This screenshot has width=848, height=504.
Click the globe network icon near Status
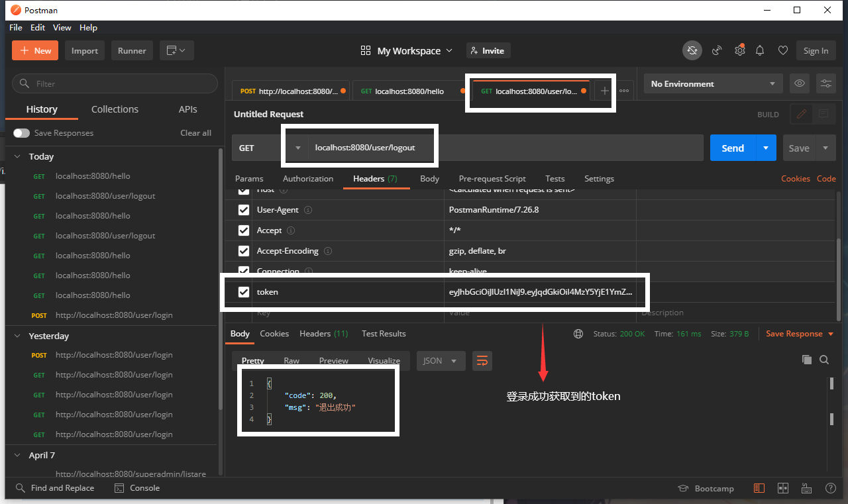click(578, 334)
